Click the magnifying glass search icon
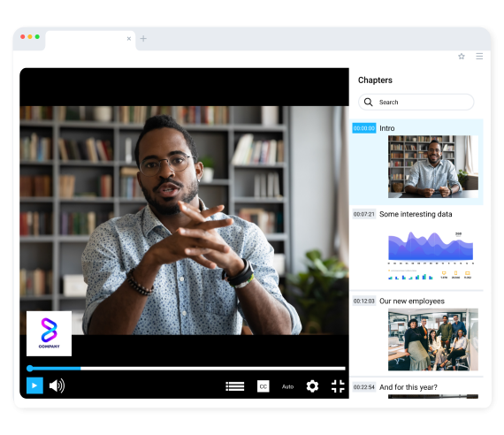 pos(369,102)
